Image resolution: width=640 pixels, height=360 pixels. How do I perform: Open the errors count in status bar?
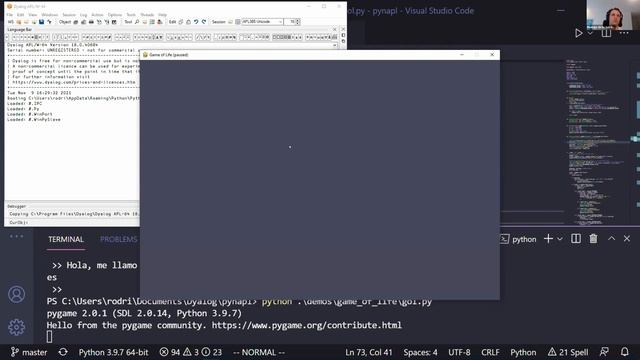pos(170,352)
